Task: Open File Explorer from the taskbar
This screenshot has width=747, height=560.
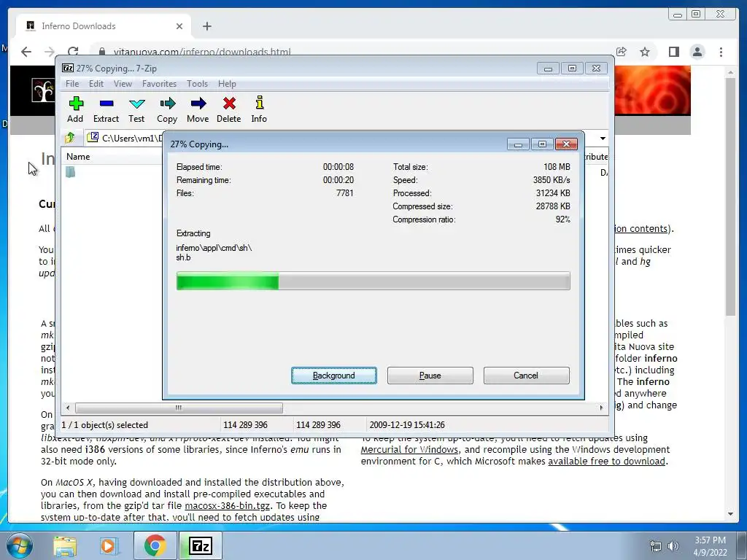Action: click(65, 546)
